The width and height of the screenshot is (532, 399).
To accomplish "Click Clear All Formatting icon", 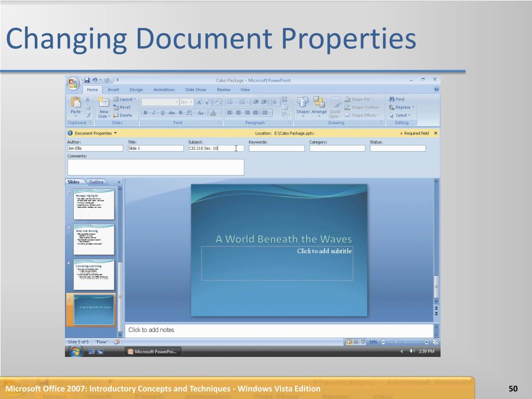I will coord(218,102).
